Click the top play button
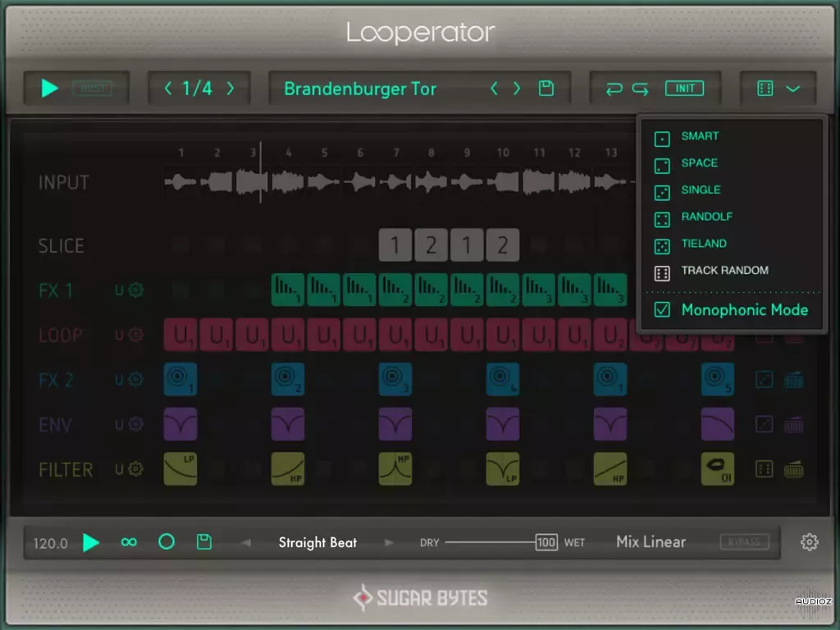 pos(49,89)
